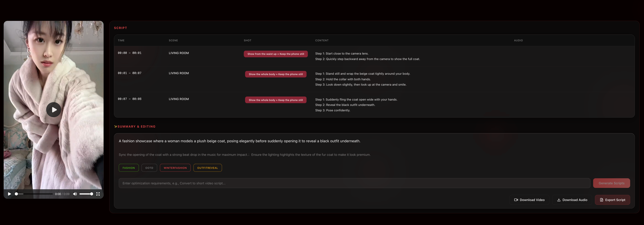Open the SUMMARY & EDITING section
Viewport: 644px width, 225px height.
coord(136,126)
